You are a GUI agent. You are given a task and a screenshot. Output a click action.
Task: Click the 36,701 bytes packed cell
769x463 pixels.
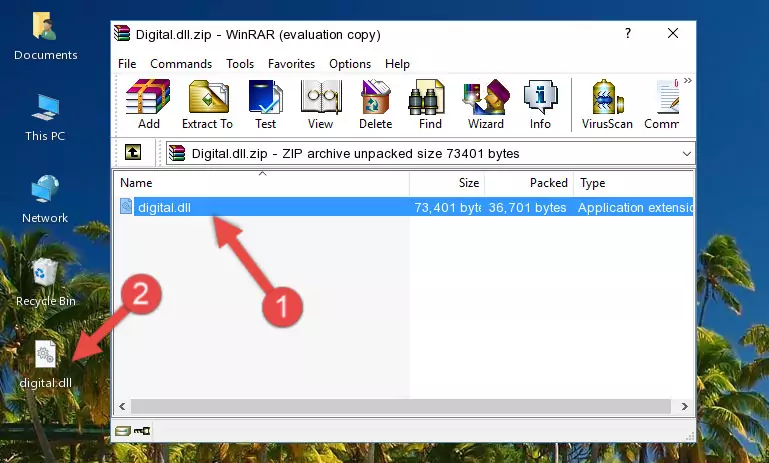tap(527, 207)
